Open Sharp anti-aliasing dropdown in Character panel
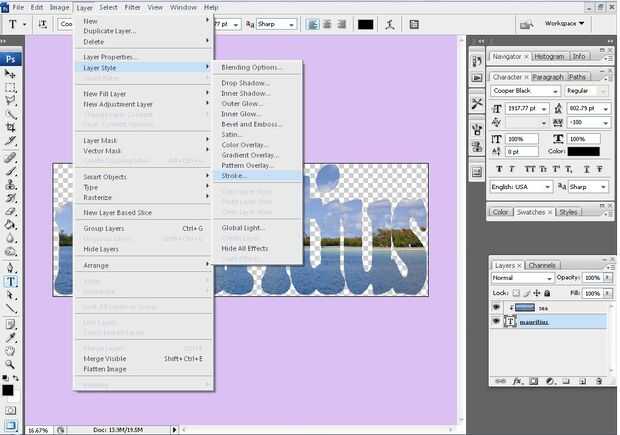Image resolution: width=620 pixels, height=435 pixels. point(603,187)
